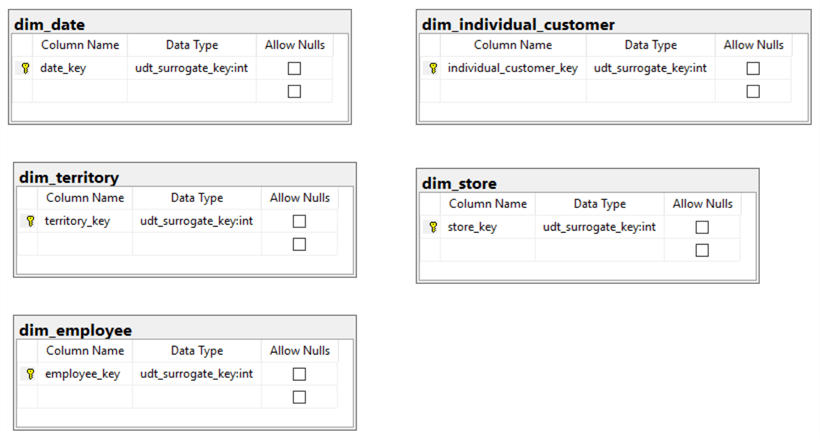Click the key icon next to individual_customer_key
Viewport: 820px width, 440px height.
[433, 69]
